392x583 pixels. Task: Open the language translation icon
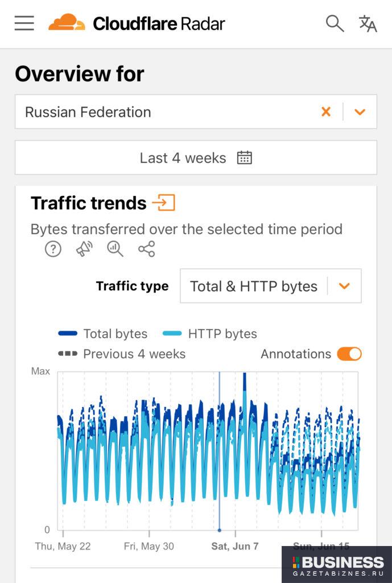click(368, 23)
